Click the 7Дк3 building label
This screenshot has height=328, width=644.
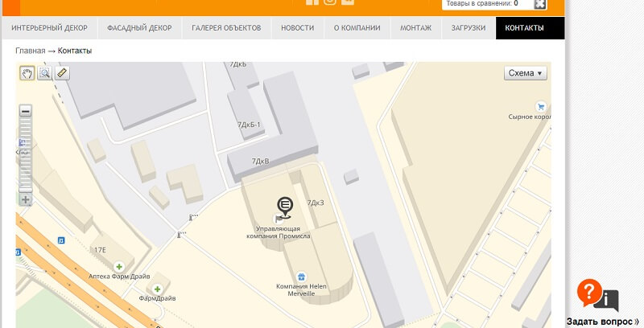pyautogui.click(x=316, y=203)
